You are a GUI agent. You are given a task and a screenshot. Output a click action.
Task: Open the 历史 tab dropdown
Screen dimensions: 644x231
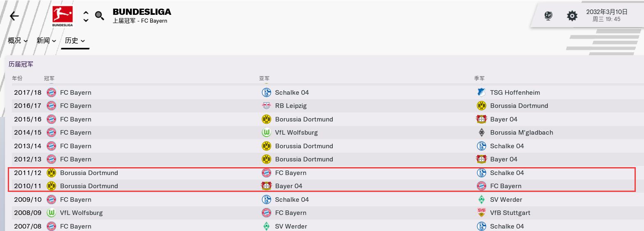click(75, 40)
